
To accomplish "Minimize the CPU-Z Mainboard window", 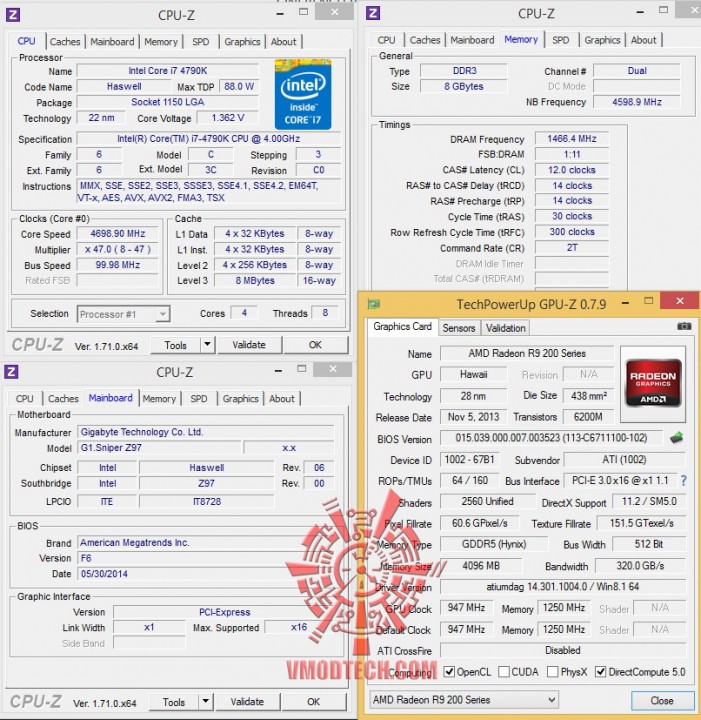I will point(278,371).
